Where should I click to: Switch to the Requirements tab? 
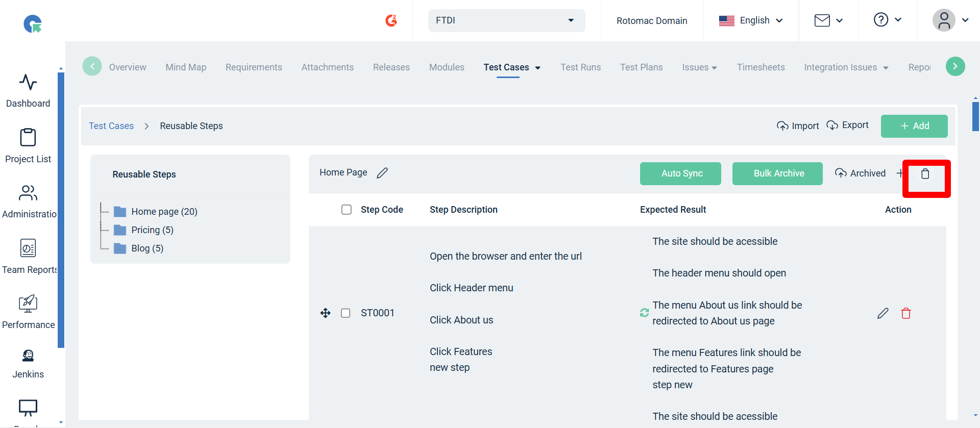[254, 67]
